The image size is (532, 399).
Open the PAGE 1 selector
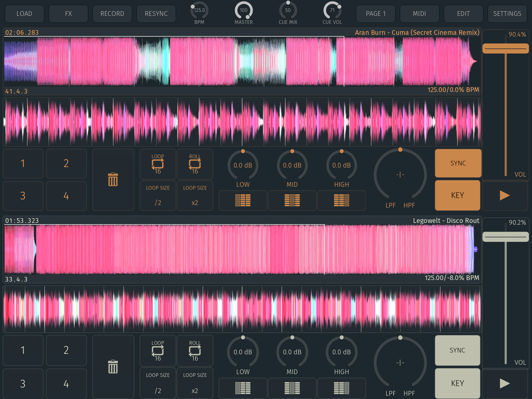(375, 14)
